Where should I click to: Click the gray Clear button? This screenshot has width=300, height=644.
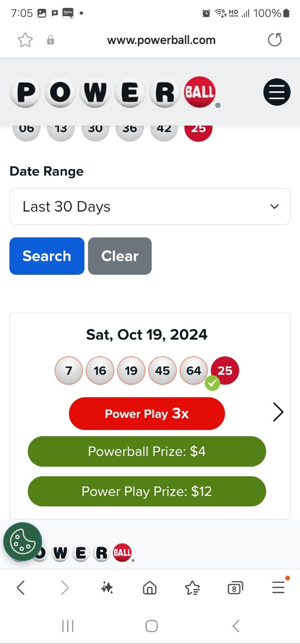tap(120, 256)
